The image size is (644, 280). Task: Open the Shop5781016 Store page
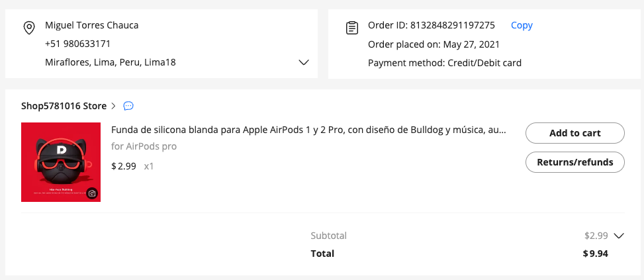(64, 106)
